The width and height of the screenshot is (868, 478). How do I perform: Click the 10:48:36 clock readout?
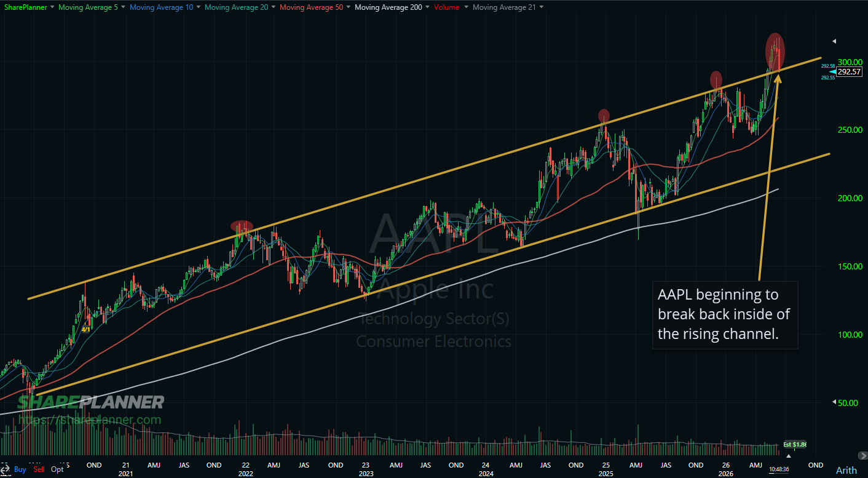tap(779, 469)
